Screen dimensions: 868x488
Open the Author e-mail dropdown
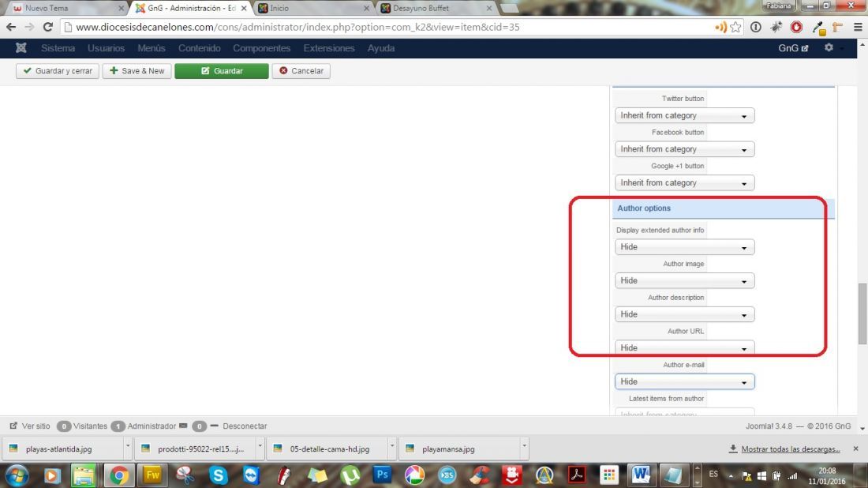pyautogui.click(x=684, y=381)
